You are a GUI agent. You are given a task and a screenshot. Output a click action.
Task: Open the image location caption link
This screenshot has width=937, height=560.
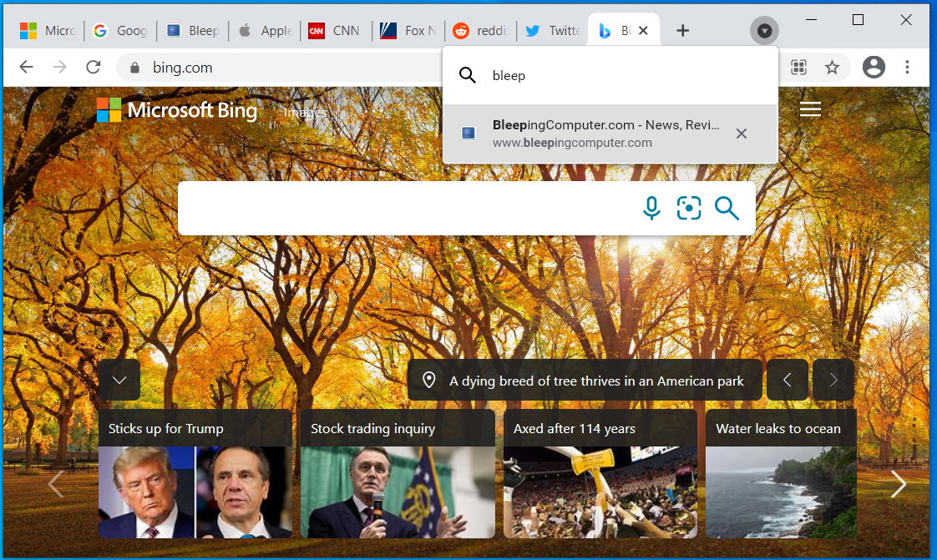click(x=585, y=381)
